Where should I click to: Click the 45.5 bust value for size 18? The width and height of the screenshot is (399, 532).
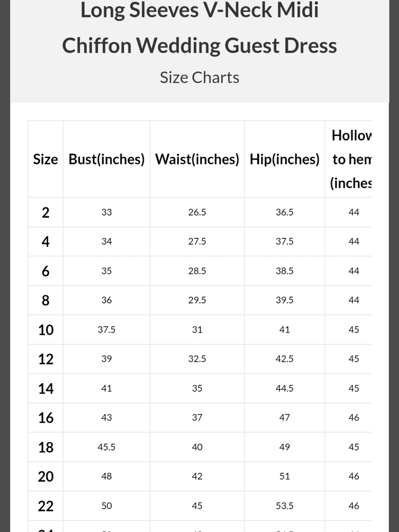[x=107, y=447]
